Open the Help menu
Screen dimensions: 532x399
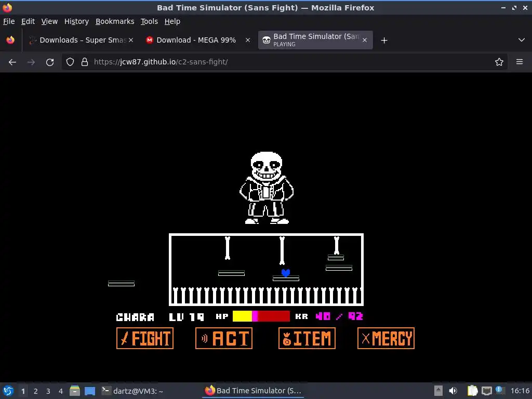[172, 21]
